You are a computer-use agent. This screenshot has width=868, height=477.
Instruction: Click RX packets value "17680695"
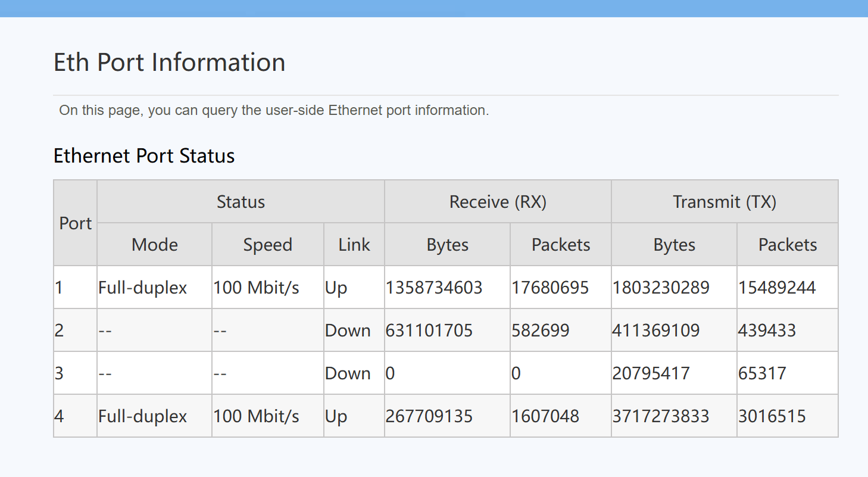point(561,288)
